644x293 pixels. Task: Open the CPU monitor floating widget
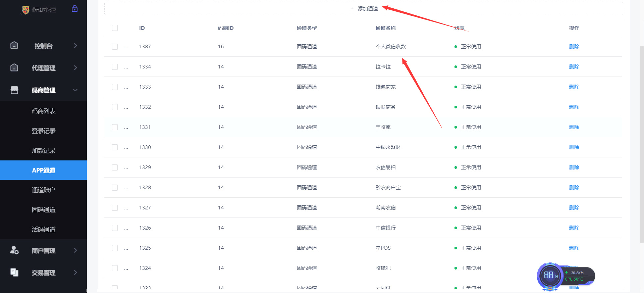point(566,276)
